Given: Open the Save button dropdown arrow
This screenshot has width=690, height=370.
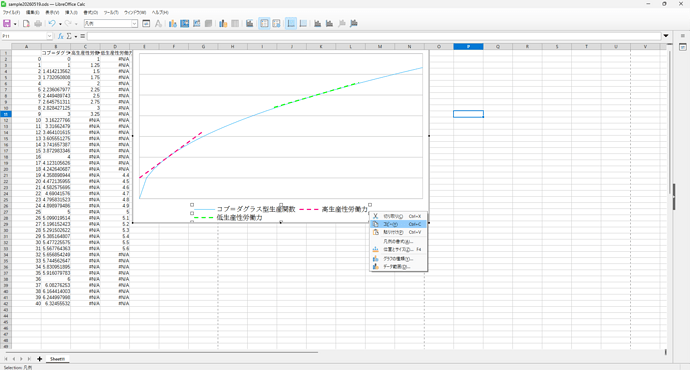Looking at the screenshot, I should click(15, 24).
